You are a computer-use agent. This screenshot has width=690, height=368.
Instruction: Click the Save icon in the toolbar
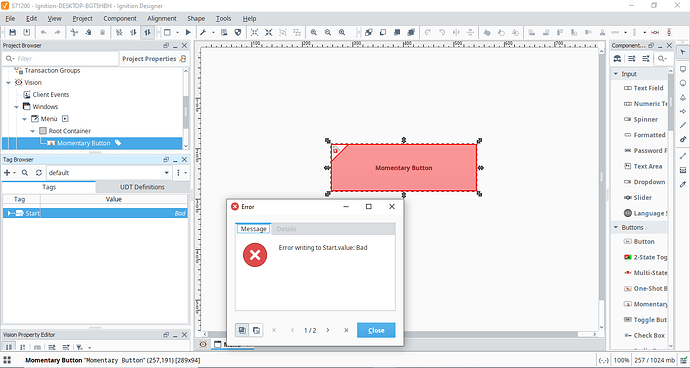pyautogui.click(x=13, y=32)
